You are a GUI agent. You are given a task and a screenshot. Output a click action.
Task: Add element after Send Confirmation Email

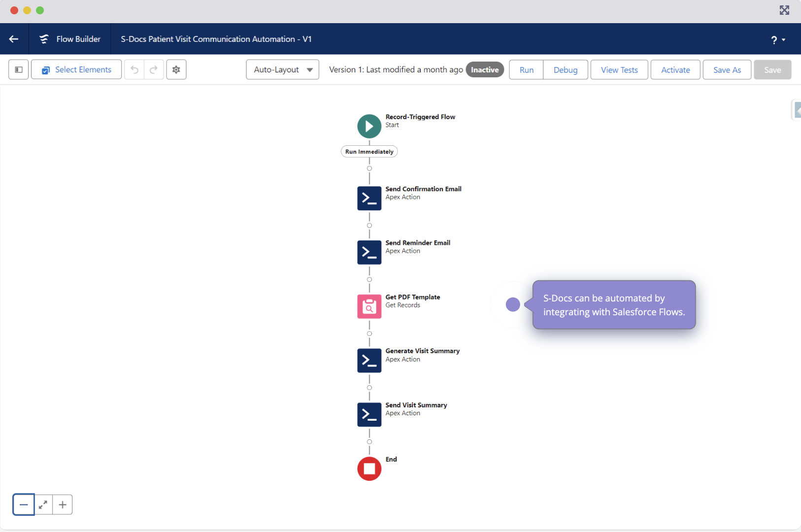tap(369, 226)
